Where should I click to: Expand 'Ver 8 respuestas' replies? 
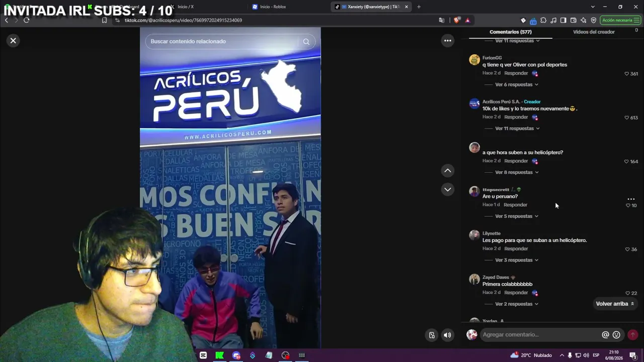coord(517,172)
